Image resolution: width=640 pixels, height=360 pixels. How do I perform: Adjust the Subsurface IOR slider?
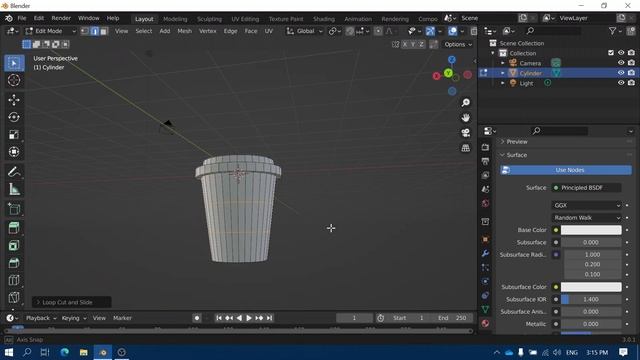click(591, 299)
